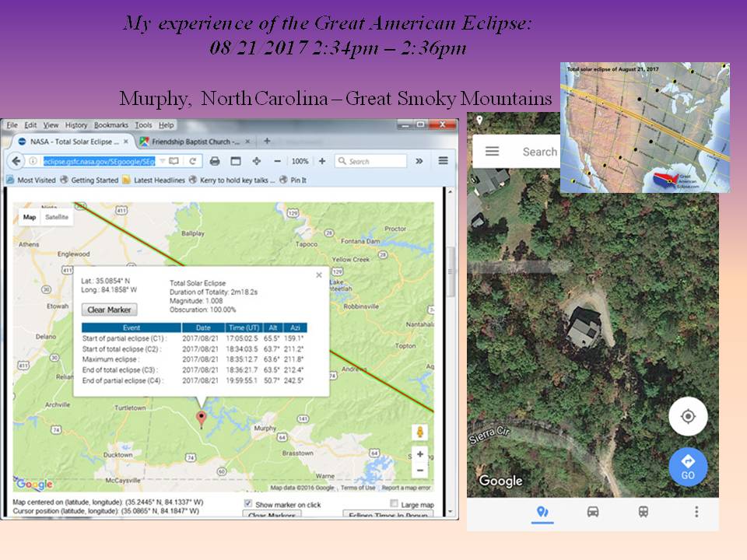Enable the Large map checkbox
The height and width of the screenshot is (560, 747).
tap(395, 504)
